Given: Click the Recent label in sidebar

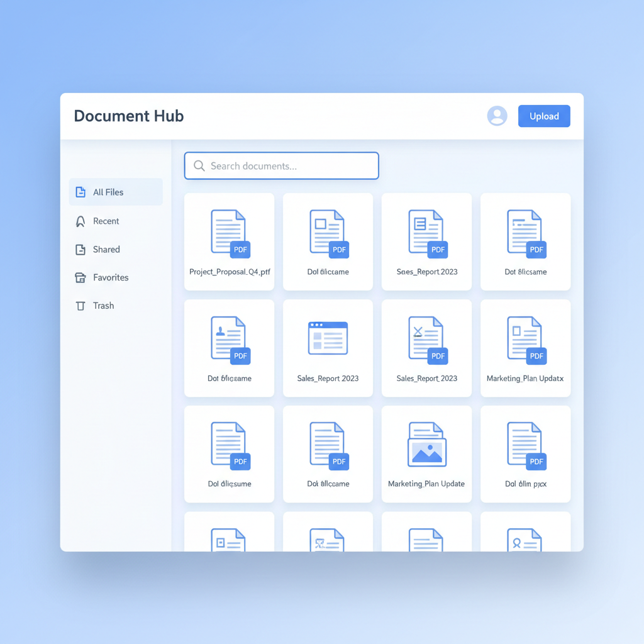Looking at the screenshot, I should tap(106, 221).
